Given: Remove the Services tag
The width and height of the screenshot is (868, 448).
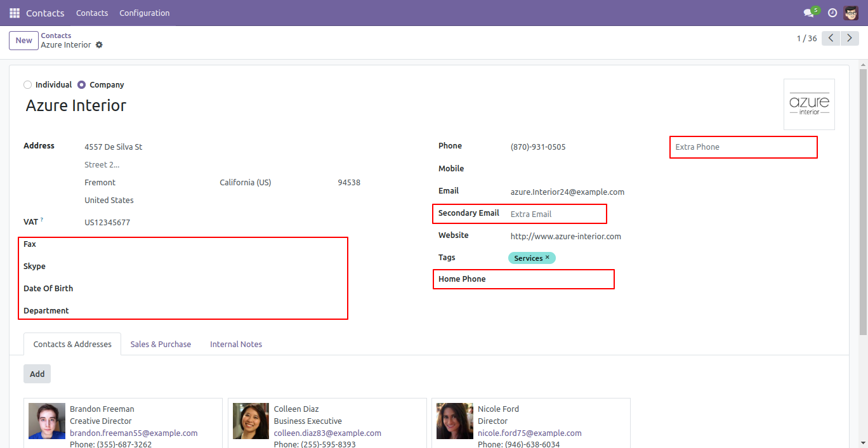Looking at the screenshot, I should [548, 258].
